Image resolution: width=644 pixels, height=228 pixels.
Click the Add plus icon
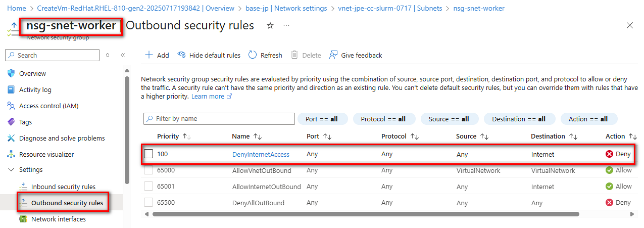[x=149, y=55]
